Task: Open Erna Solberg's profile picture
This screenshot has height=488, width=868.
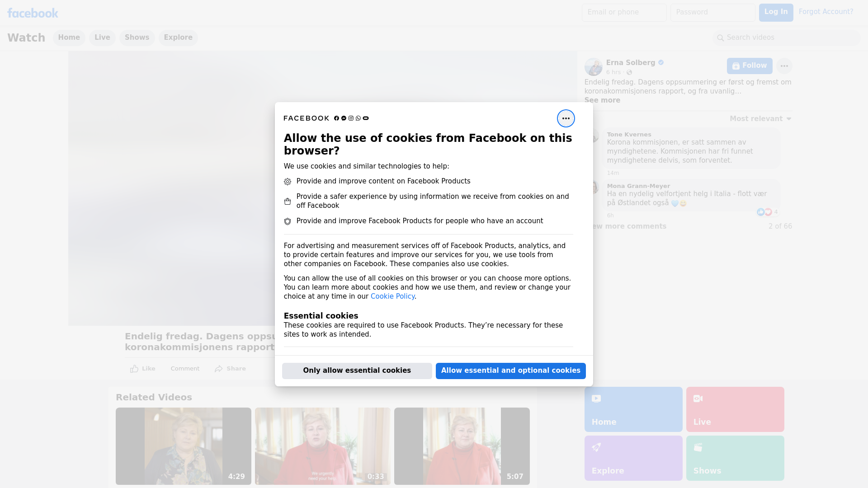Action: 593,67
